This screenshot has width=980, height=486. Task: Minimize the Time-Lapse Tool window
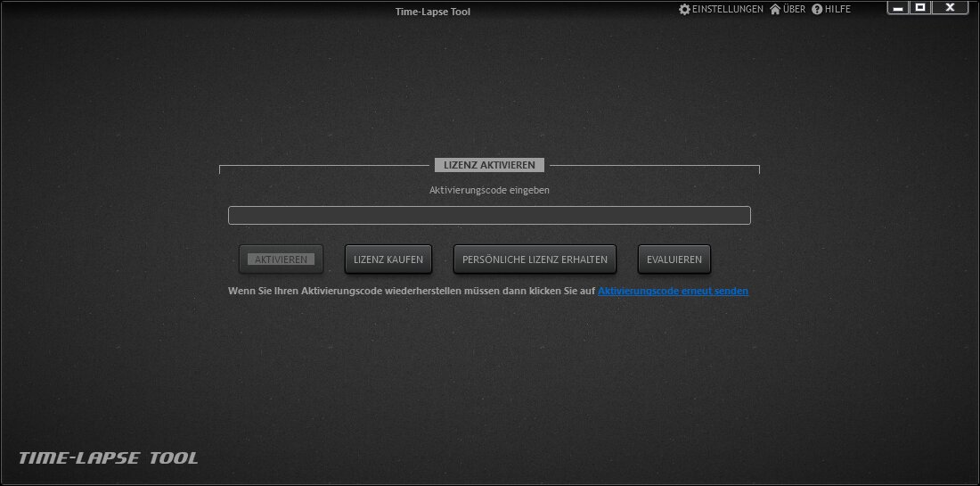(x=898, y=7)
